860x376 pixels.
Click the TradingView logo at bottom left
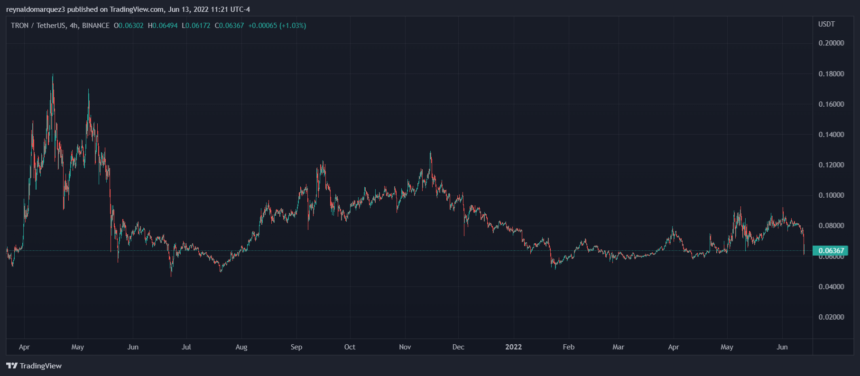point(33,366)
